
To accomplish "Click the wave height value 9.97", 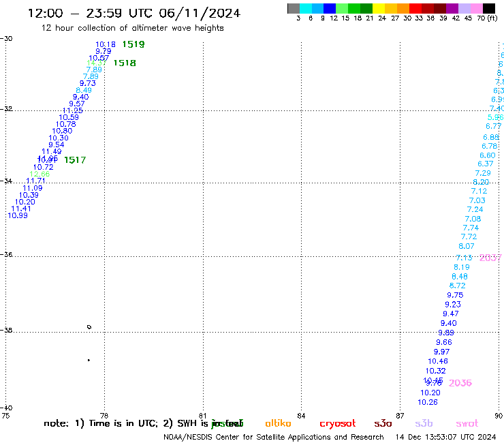I will click(x=441, y=352).
